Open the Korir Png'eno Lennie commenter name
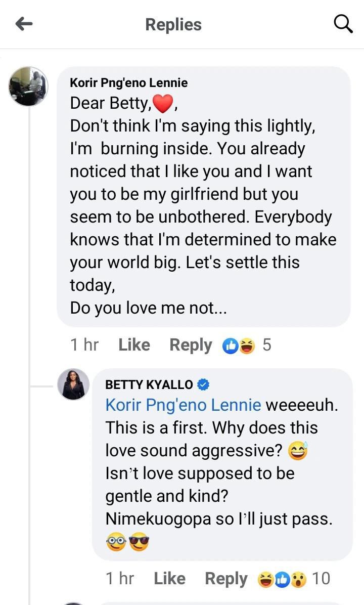Image resolution: width=364 pixels, height=605 pixels. click(129, 82)
